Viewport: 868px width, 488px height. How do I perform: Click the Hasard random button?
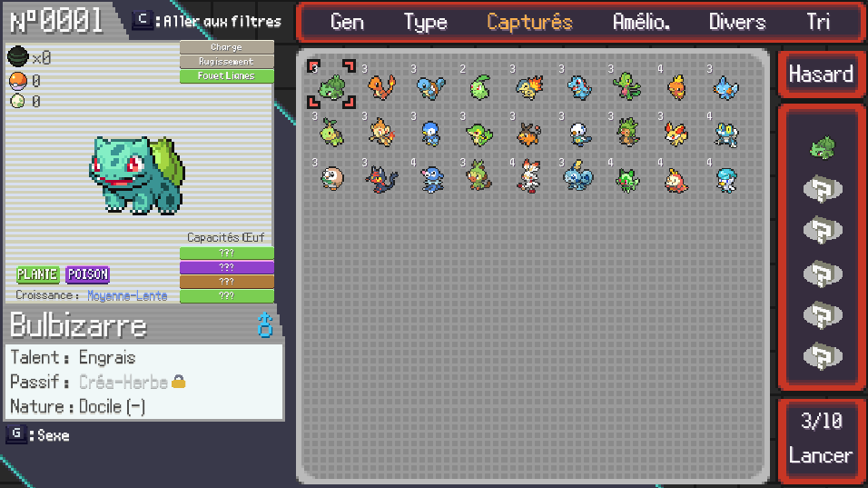822,74
